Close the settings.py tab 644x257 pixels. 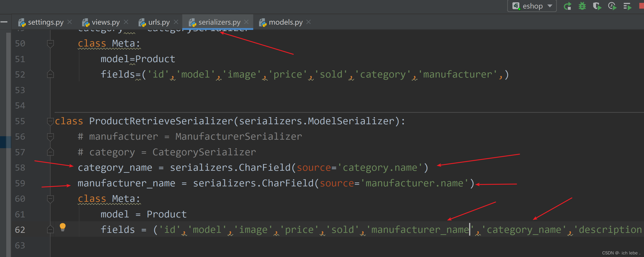(x=70, y=22)
